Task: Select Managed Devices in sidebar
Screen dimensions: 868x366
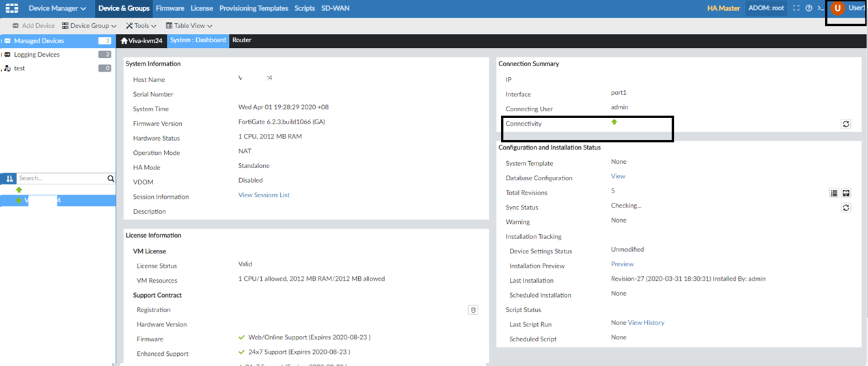Action: (x=57, y=41)
